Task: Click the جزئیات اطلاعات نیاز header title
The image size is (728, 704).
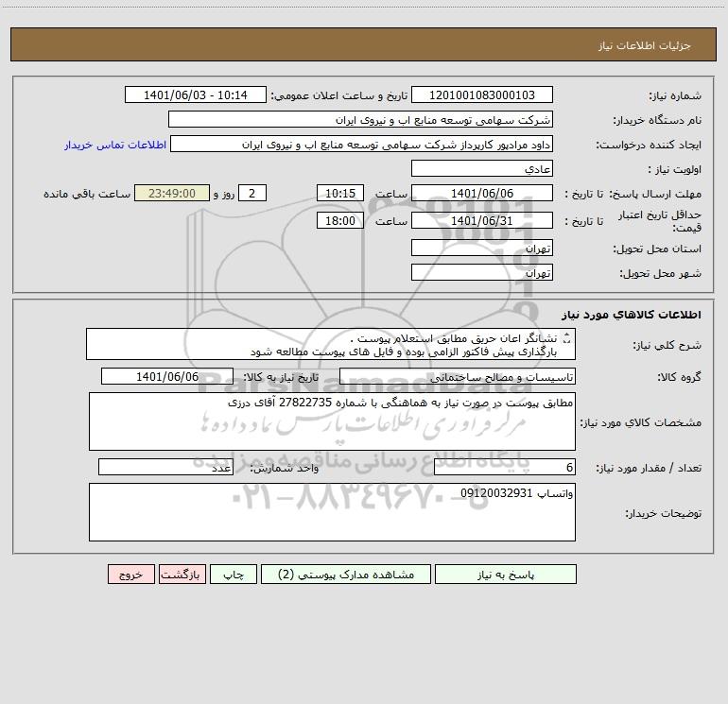Action: click(645, 45)
